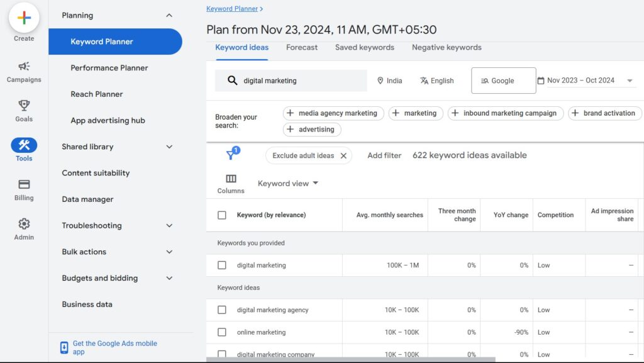The height and width of the screenshot is (363, 644).
Task: Click breadcrumb chevron after Keyword Planner
Action: (261, 9)
